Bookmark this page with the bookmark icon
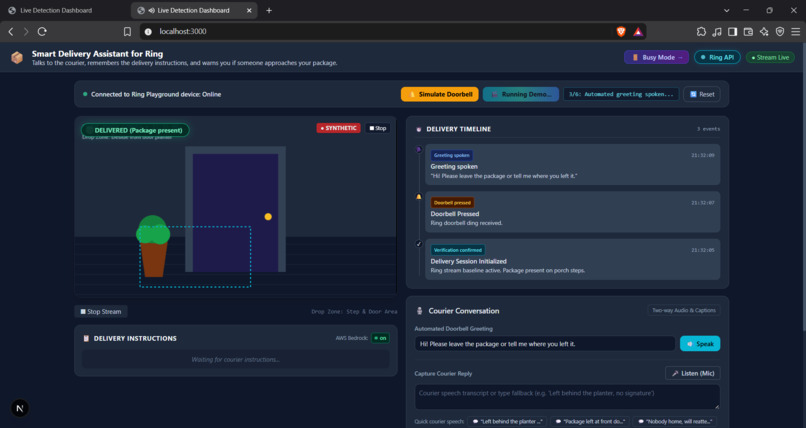Image resolution: width=806 pixels, height=428 pixels. (x=127, y=31)
